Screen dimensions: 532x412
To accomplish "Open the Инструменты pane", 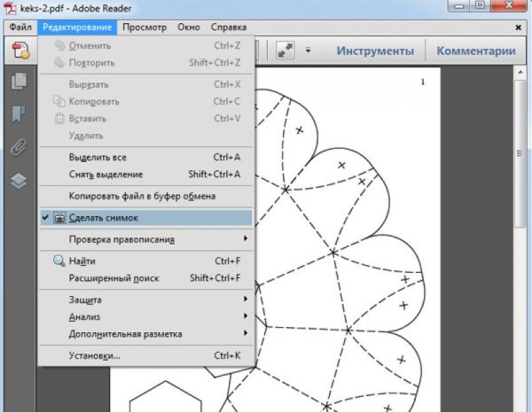I will point(375,51).
